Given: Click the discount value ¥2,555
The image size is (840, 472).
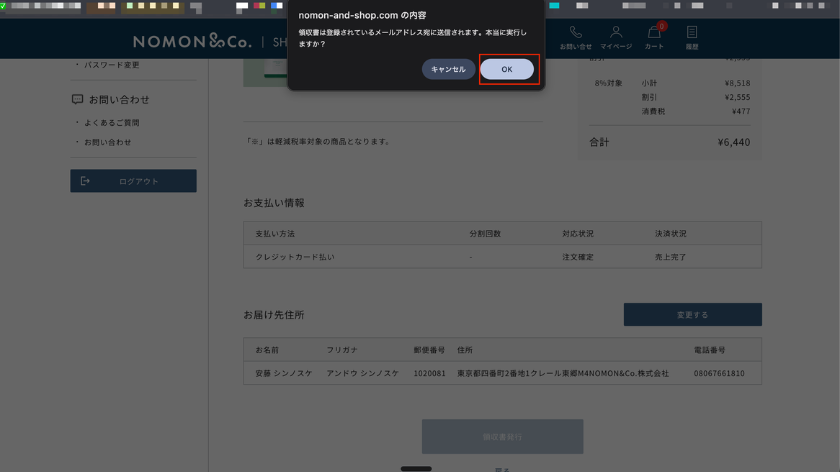Looking at the screenshot, I should tap(737, 97).
